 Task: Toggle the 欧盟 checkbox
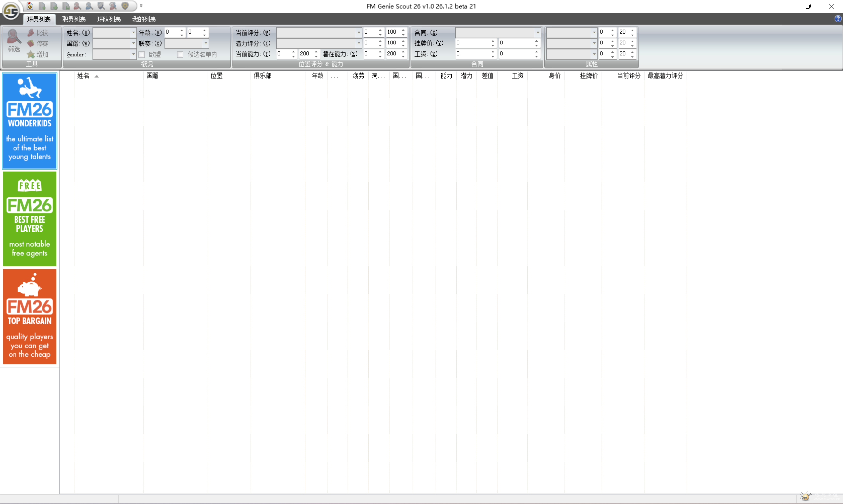pos(142,54)
